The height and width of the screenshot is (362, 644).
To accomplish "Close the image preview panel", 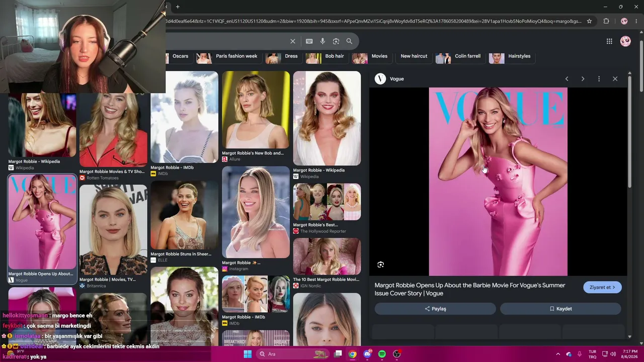I will [615, 79].
